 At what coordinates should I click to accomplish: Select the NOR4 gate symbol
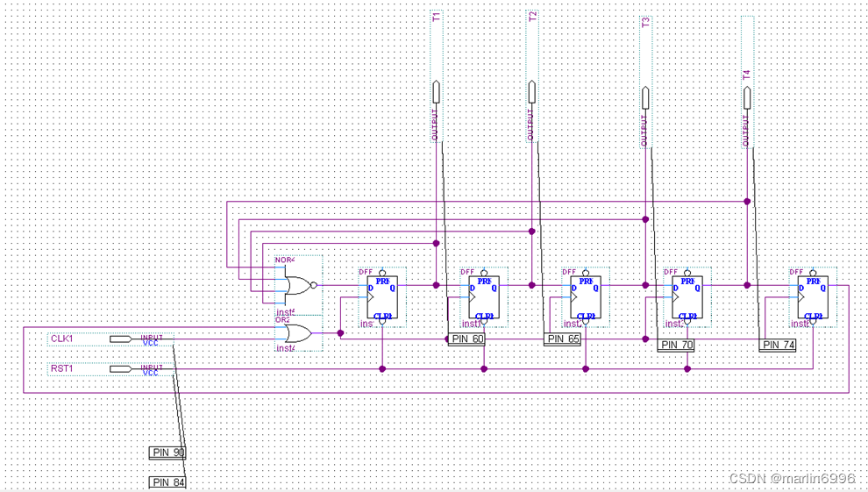pos(299,286)
